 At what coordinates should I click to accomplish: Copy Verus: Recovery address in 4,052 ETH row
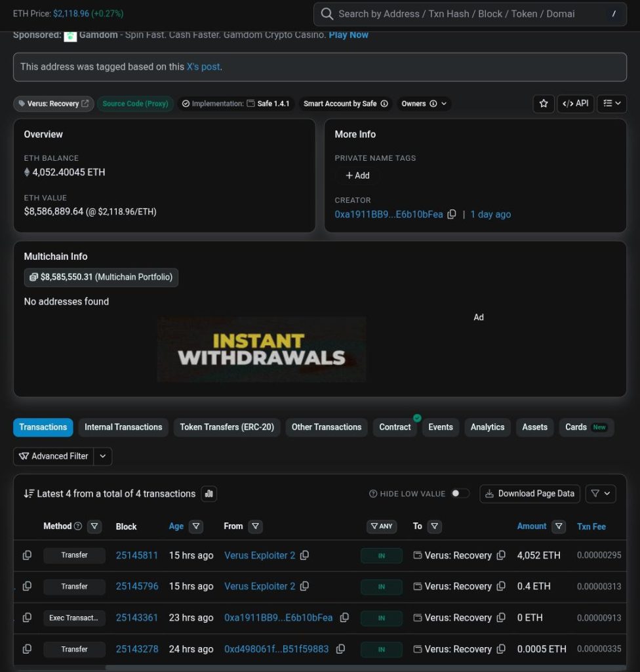pos(501,555)
